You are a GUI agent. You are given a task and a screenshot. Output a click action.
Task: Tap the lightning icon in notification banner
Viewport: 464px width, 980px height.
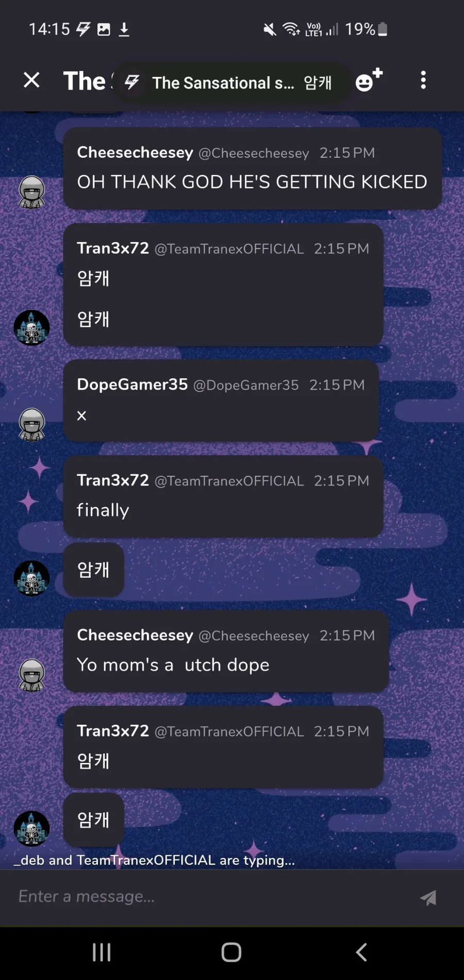tap(132, 82)
